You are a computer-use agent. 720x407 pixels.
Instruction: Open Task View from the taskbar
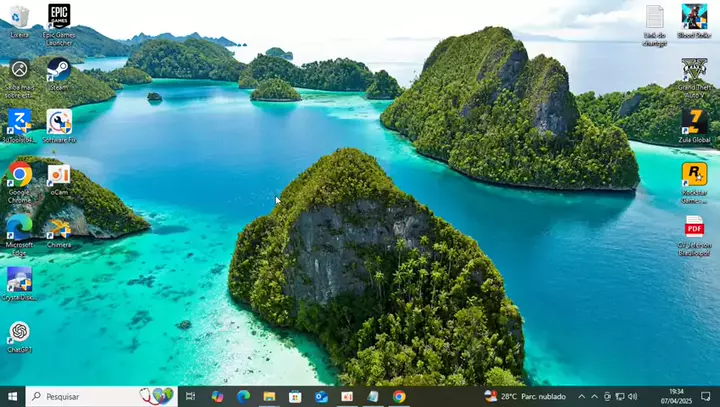click(x=190, y=396)
